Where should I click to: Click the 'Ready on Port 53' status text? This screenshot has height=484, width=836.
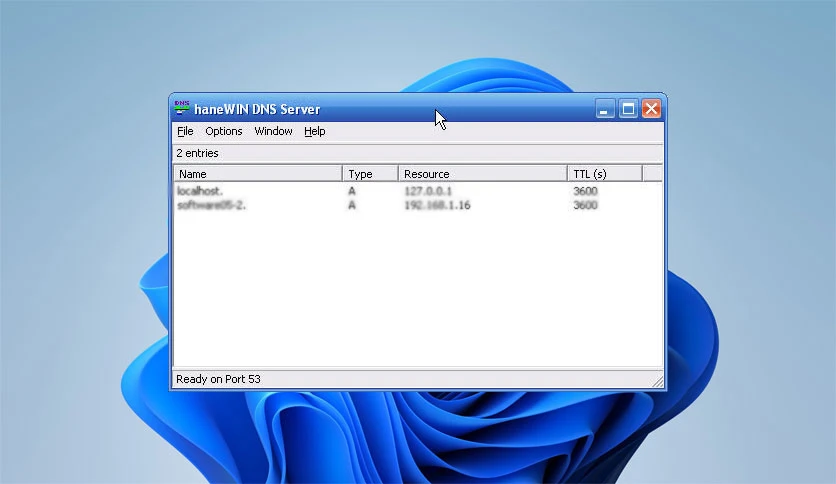pos(218,379)
